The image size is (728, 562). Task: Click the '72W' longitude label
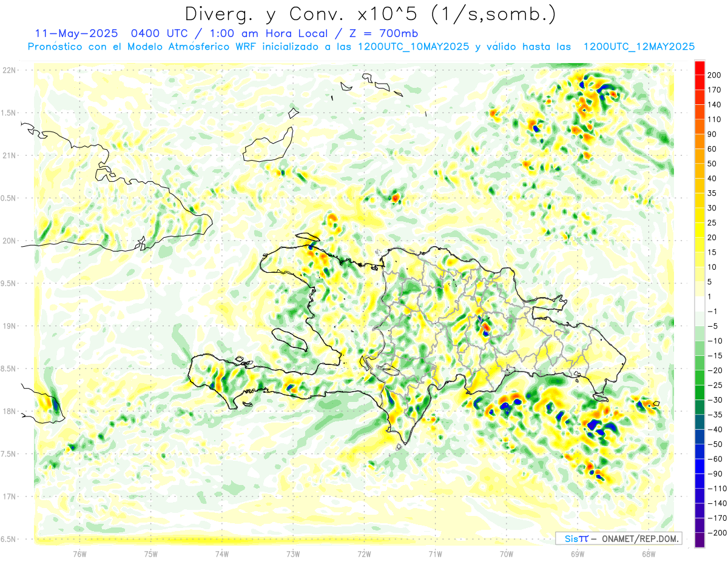coord(364,554)
